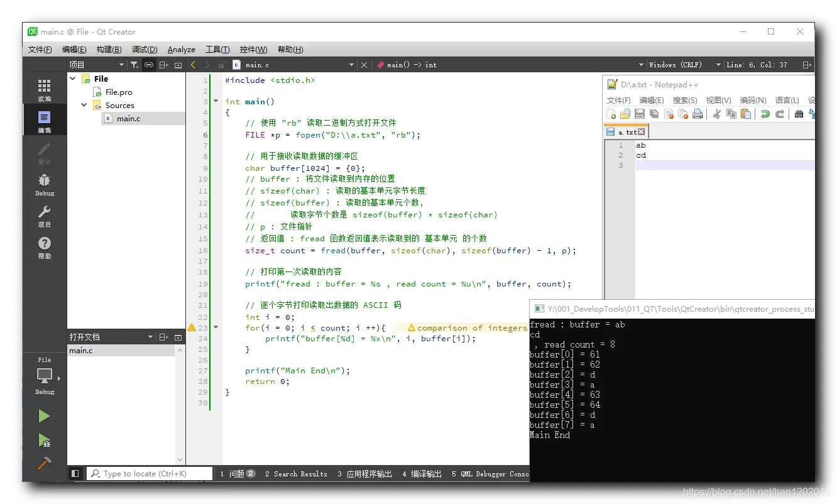This screenshot has height=504, width=837.
Task: Click the Notepad++ New file icon
Action: coord(611,114)
